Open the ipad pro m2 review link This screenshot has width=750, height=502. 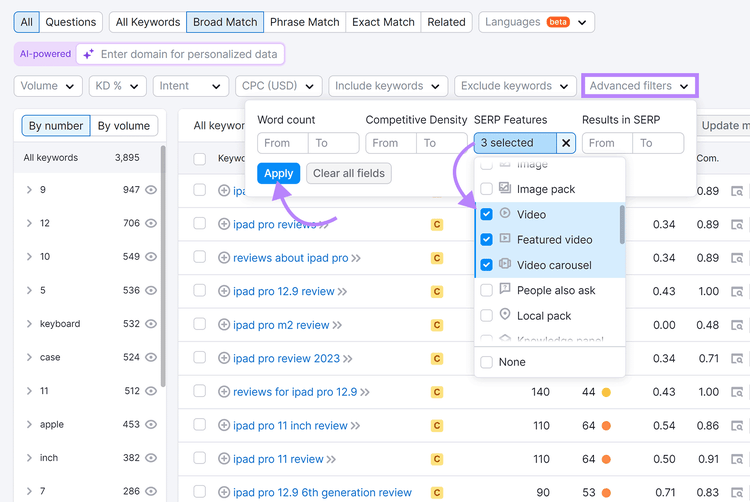(281, 325)
